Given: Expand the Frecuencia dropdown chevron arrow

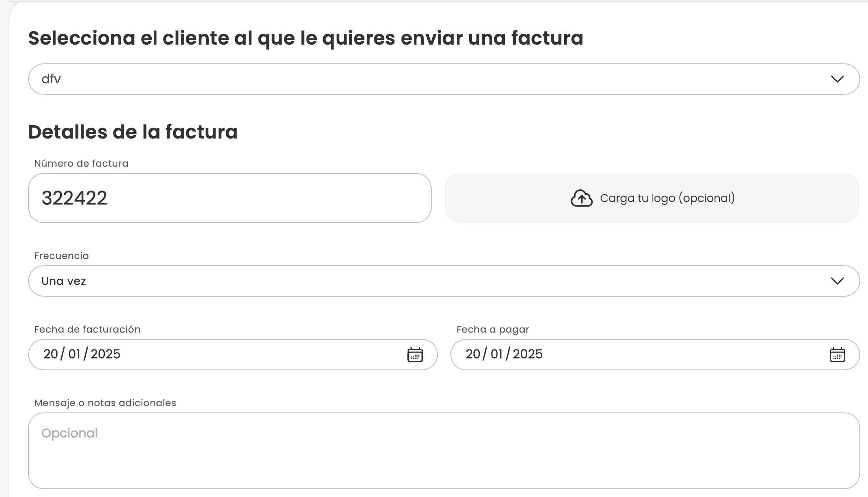Looking at the screenshot, I should point(837,281).
